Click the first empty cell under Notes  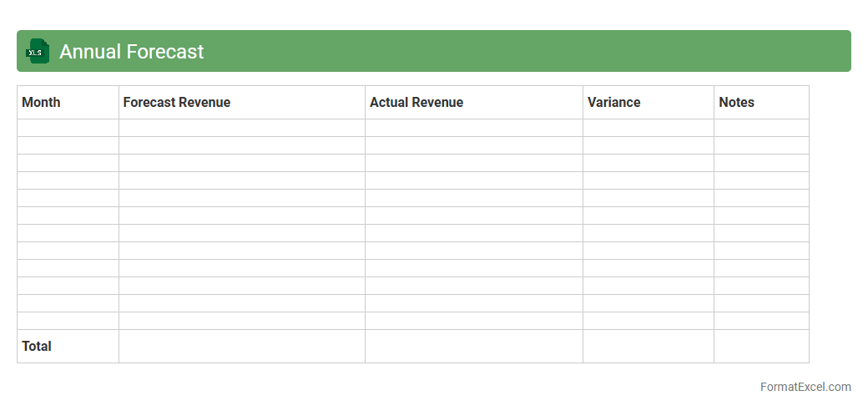tap(761, 128)
